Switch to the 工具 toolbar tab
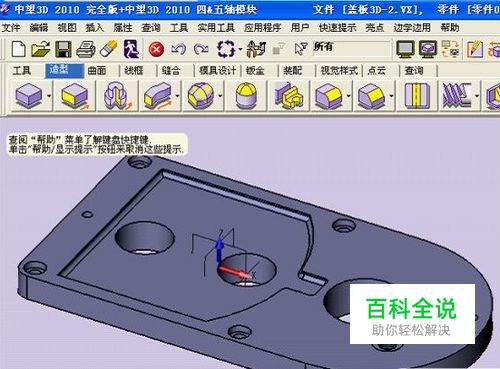Screen dimensions: 500x369 22,70
